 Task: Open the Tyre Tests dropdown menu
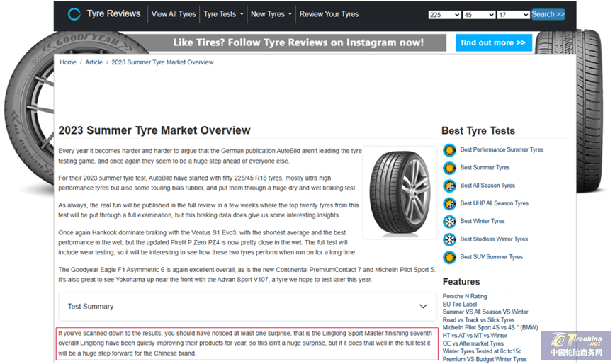coord(223,14)
